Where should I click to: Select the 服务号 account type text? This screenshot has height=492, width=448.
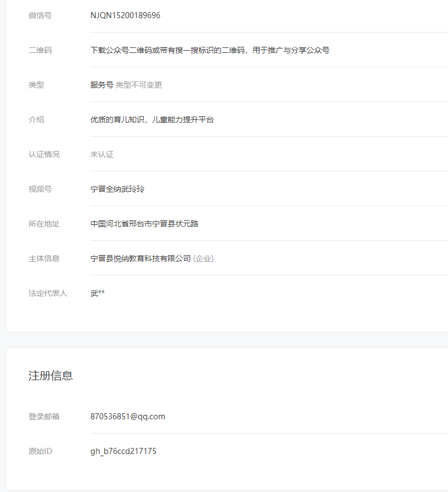click(101, 85)
